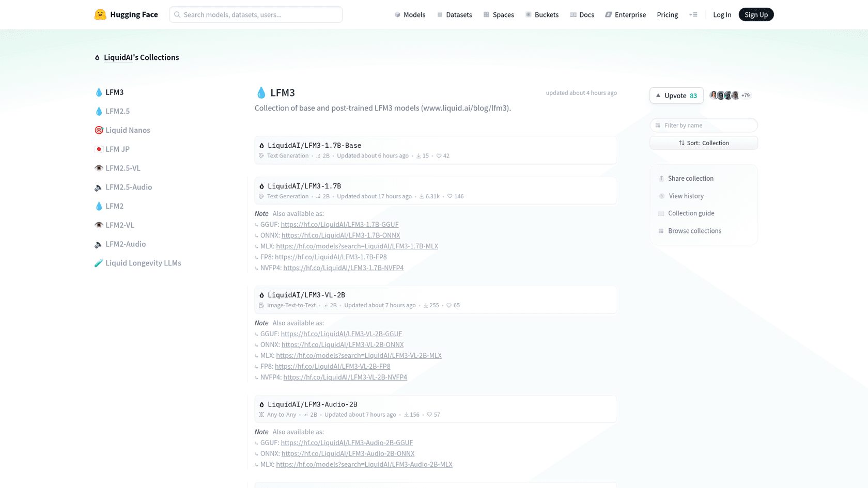
Task: Click the download icon on LFM3-VL-2B row
Action: [x=426, y=306]
